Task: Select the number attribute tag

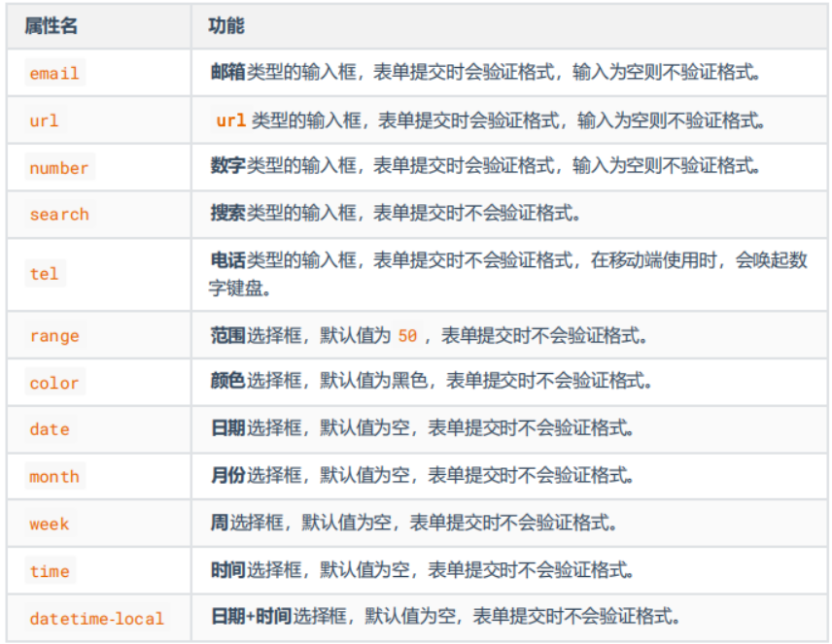Action: pos(58,168)
